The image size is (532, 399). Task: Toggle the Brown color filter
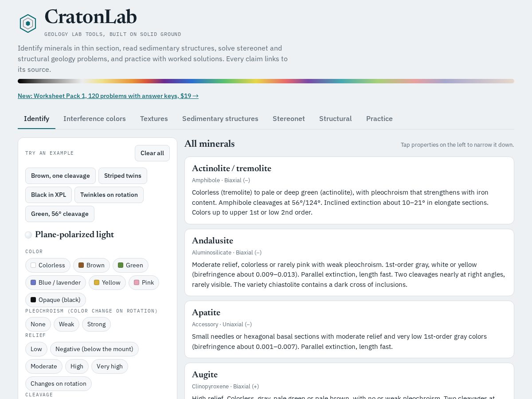pos(91,265)
